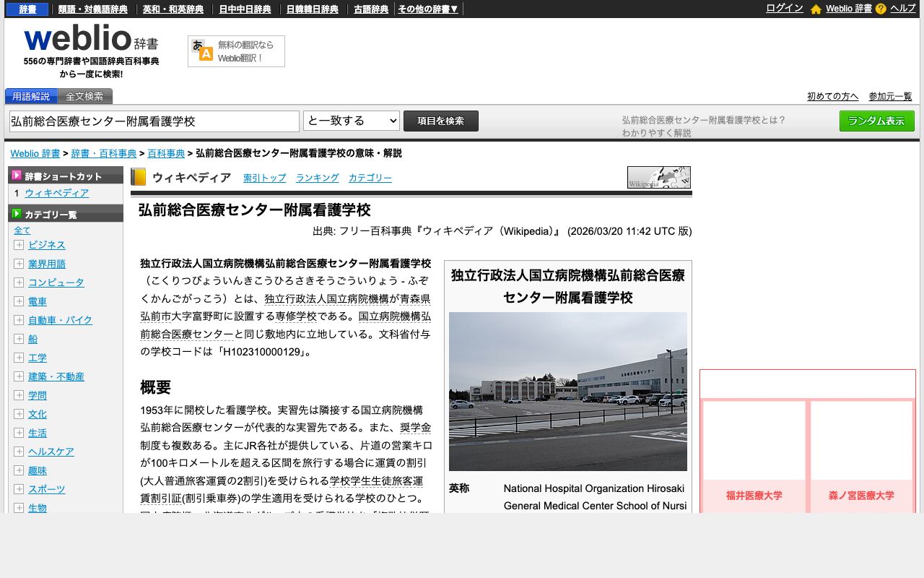Click the orange Wikipedia dictionary book icon
The image size is (924, 578).
138,176
